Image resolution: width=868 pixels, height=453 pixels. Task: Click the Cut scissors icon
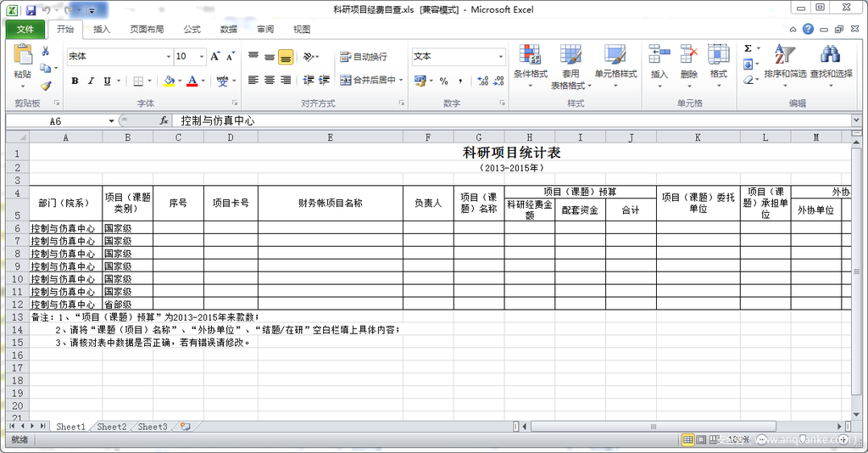pyautogui.click(x=45, y=52)
